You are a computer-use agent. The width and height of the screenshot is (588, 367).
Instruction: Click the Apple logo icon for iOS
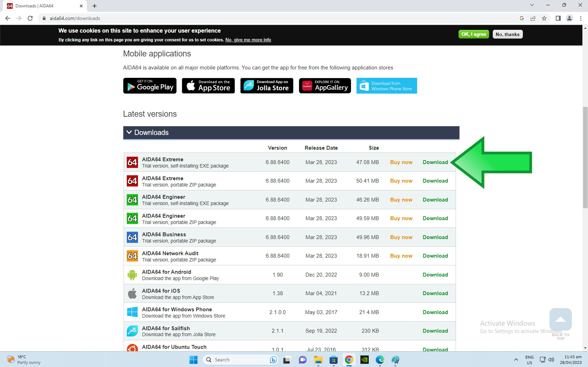tap(132, 293)
